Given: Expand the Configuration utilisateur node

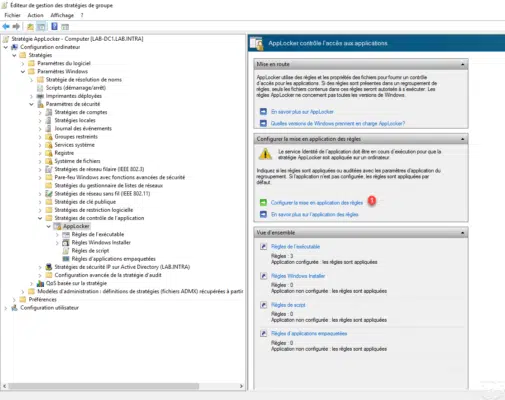Looking at the screenshot, I should 6,308.
